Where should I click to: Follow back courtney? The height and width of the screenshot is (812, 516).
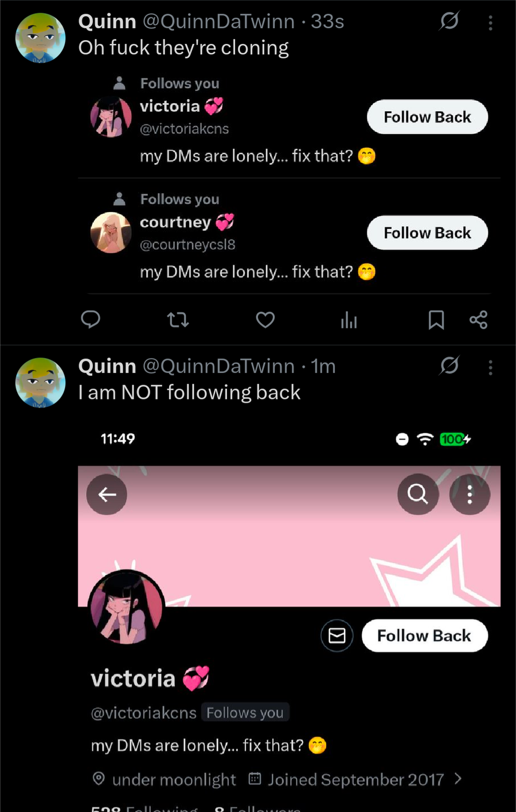point(427,233)
